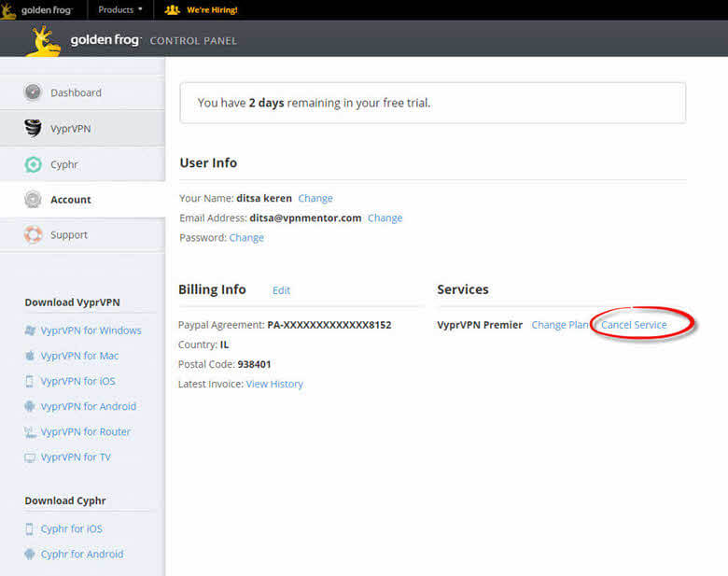Click the Paypal Agreement number PA-XXXXXXXXXXXXX8152
The width and height of the screenshot is (728, 576).
coord(329,325)
